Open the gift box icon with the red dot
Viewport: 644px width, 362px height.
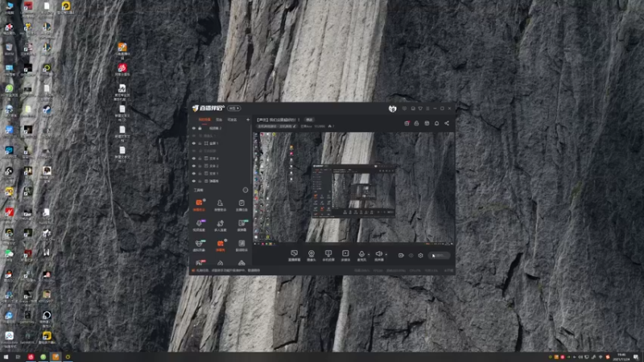(x=407, y=123)
